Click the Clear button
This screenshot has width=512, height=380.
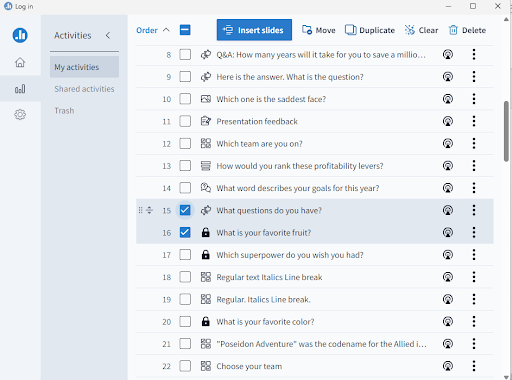tap(421, 30)
